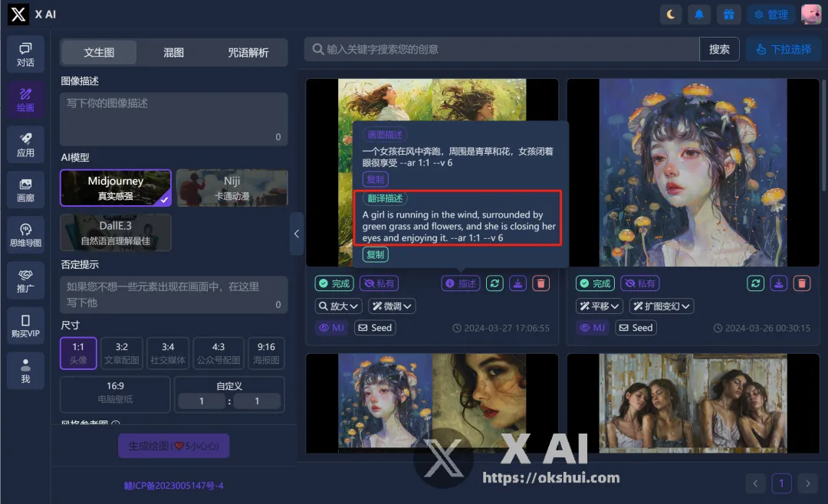Toggle dark mode with the moon icon

click(670, 14)
